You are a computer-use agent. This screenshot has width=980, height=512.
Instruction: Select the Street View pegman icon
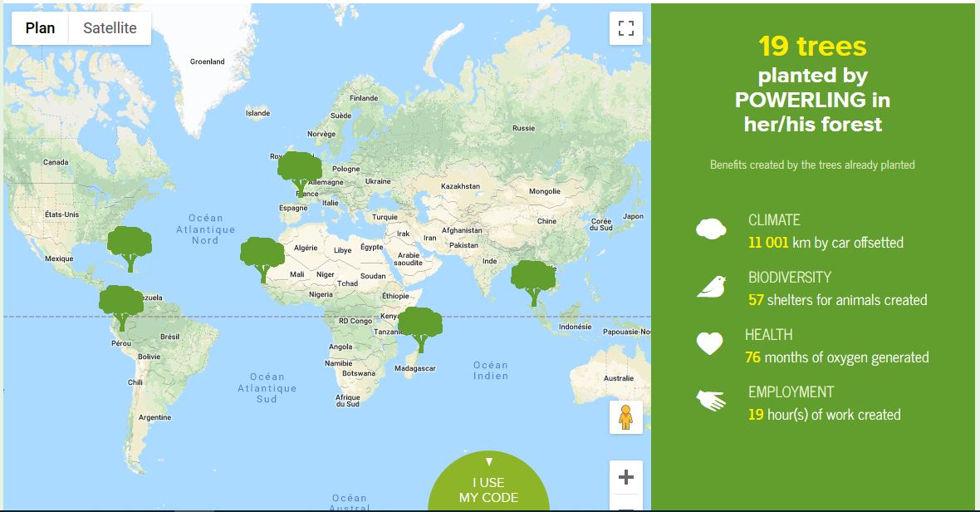[x=625, y=417]
